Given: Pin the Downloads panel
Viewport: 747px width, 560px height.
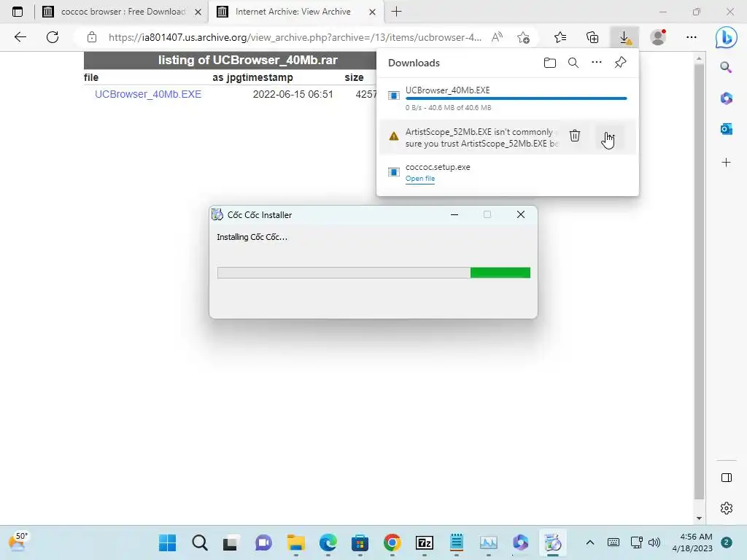Looking at the screenshot, I should [x=620, y=63].
